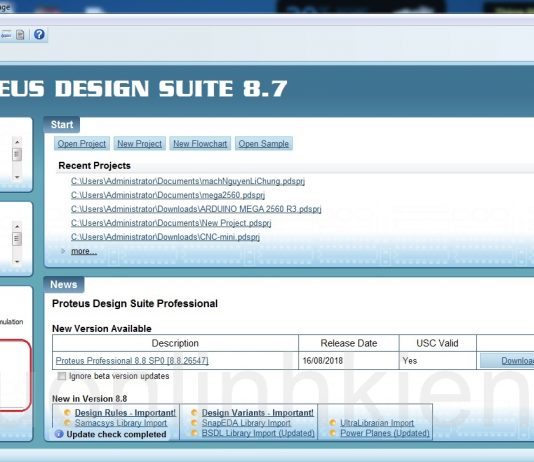
Task: Click the scrollbar thumb in the top left panel
Action: point(17,155)
